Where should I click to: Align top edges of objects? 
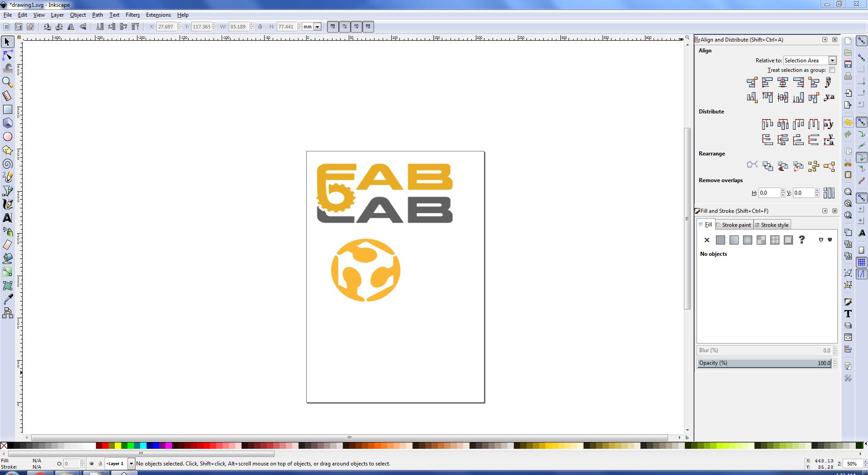point(767,97)
